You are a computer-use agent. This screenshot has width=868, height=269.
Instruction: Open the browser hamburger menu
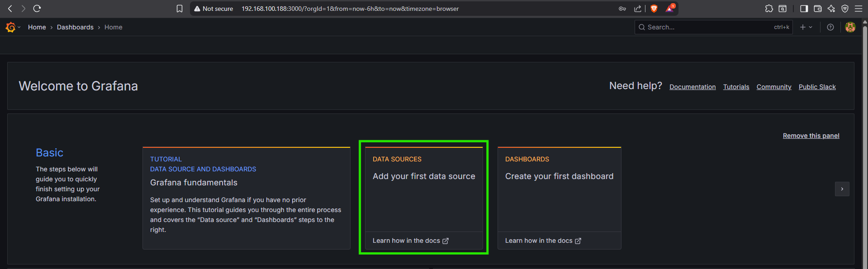[x=858, y=9]
